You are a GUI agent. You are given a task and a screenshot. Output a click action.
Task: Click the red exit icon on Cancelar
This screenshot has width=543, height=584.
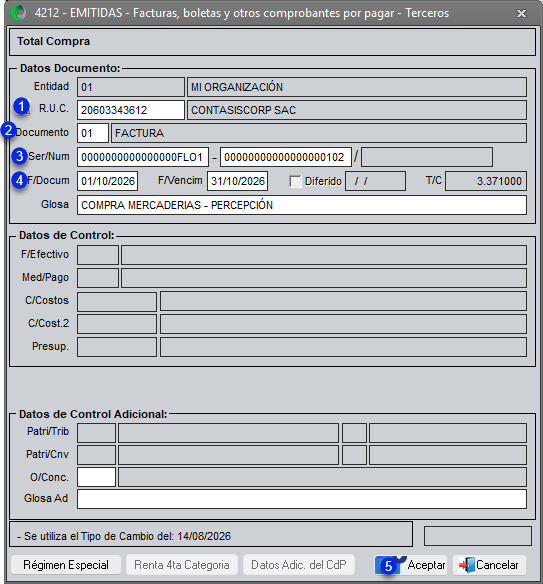click(x=467, y=565)
